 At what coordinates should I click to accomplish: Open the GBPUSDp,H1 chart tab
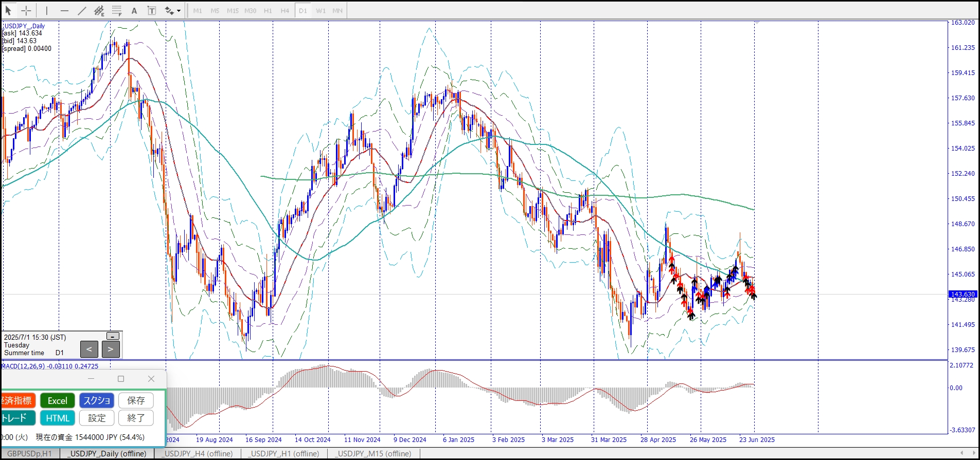[x=30, y=453]
